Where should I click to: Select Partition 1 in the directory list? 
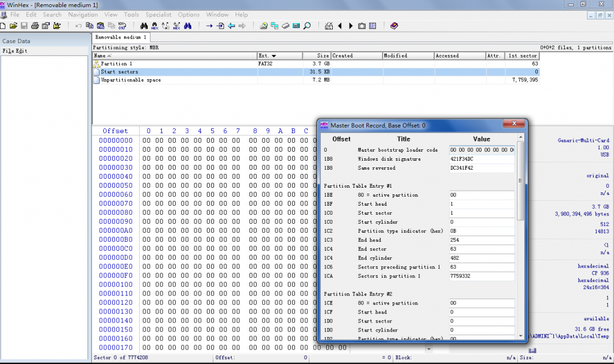[x=116, y=64]
